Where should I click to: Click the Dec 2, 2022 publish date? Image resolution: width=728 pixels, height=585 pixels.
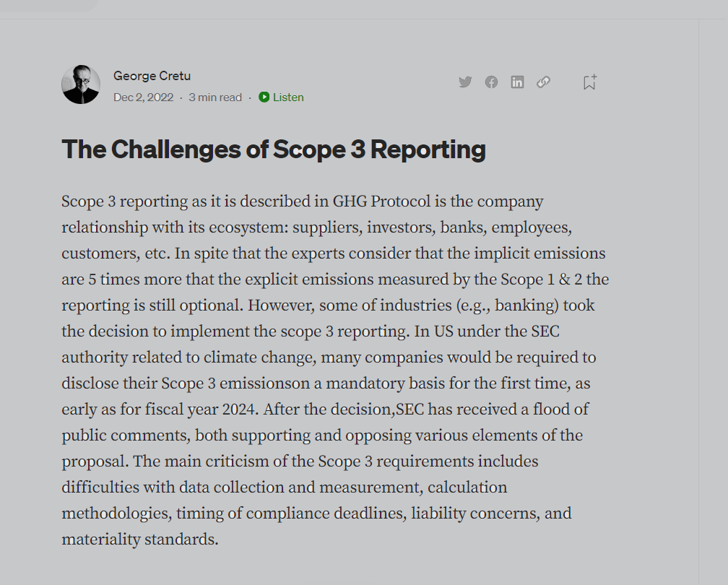(x=143, y=97)
